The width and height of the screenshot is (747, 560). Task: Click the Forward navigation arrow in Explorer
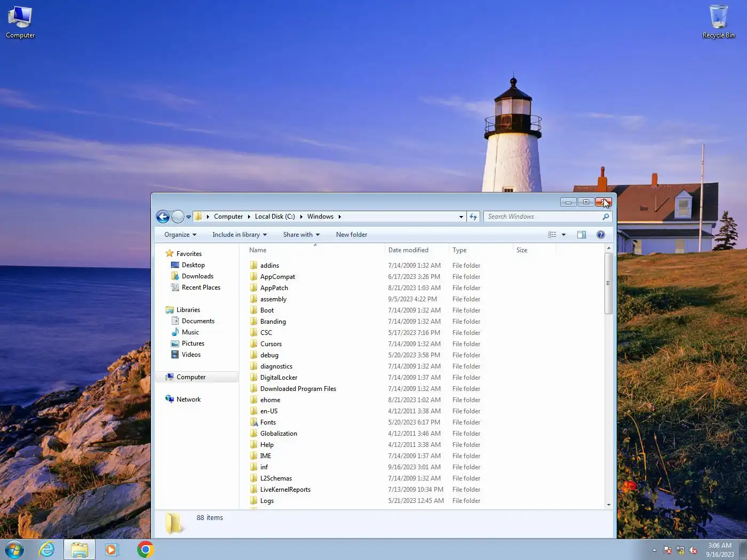(178, 217)
